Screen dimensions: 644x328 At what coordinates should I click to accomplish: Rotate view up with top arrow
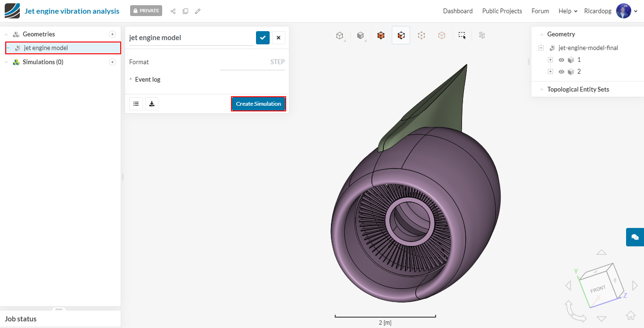[602, 252]
